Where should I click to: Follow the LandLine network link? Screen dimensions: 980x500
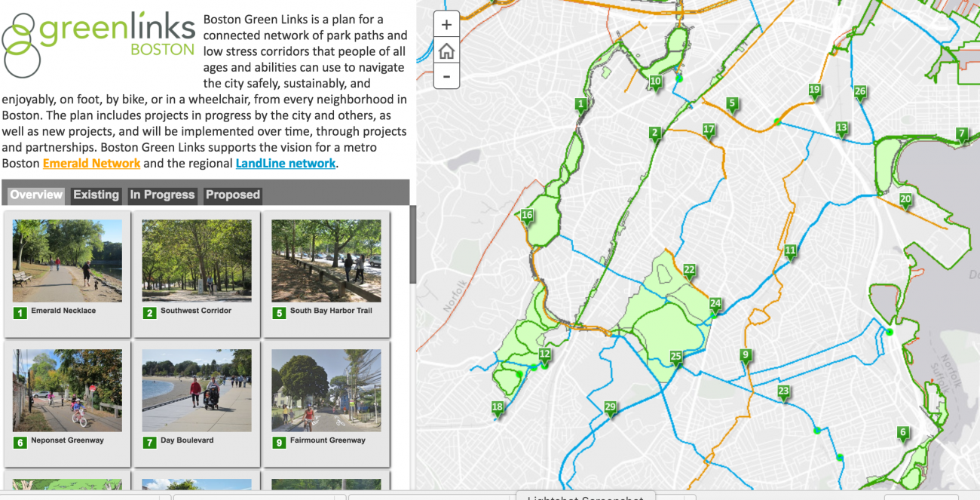click(286, 164)
